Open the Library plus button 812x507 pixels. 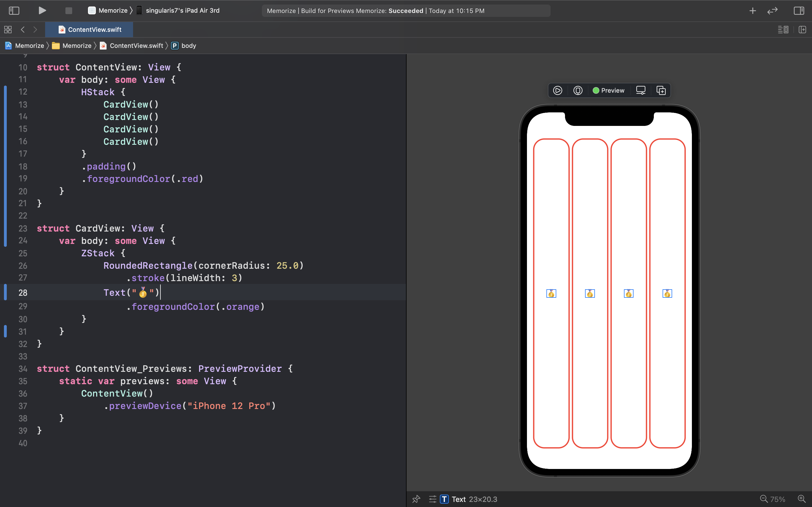pyautogui.click(x=753, y=10)
